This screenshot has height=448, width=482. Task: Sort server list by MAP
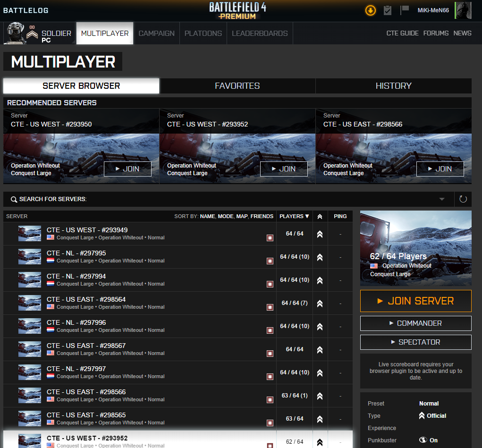(242, 217)
